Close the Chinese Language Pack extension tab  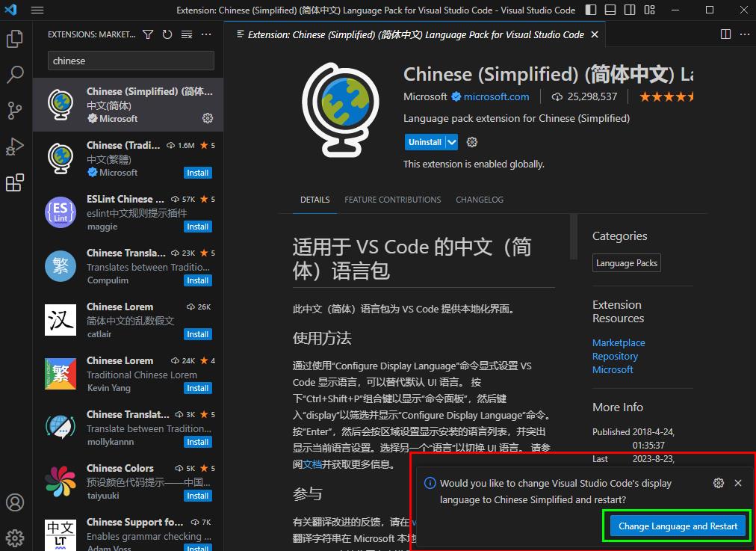[x=595, y=34]
